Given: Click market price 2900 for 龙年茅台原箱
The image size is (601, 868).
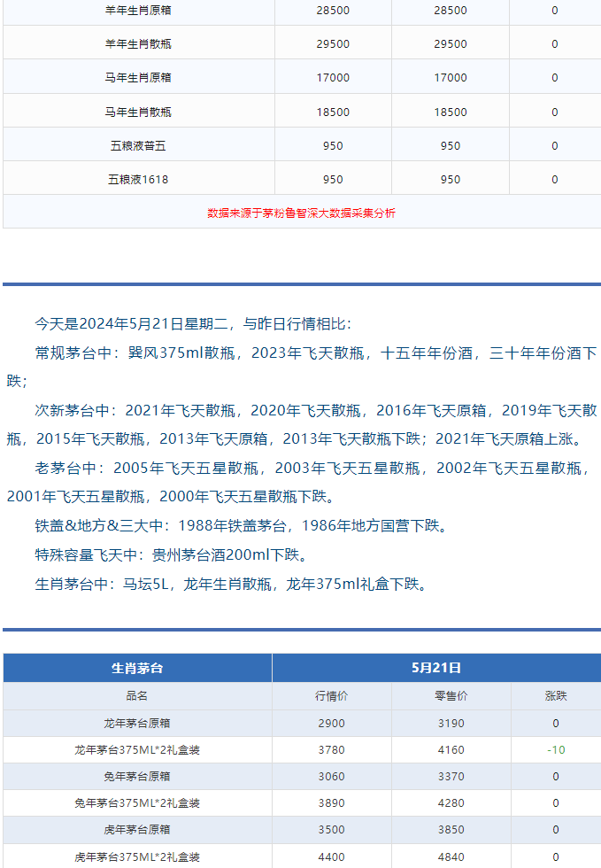Looking at the screenshot, I should (332, 723).
